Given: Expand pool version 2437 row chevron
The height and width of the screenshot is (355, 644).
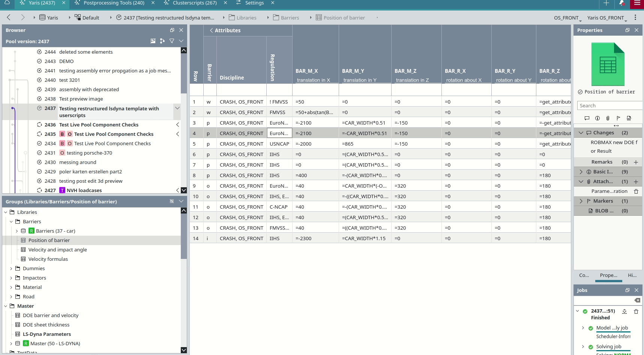Looking at the screenshot, I should click(x=177, y=108).
